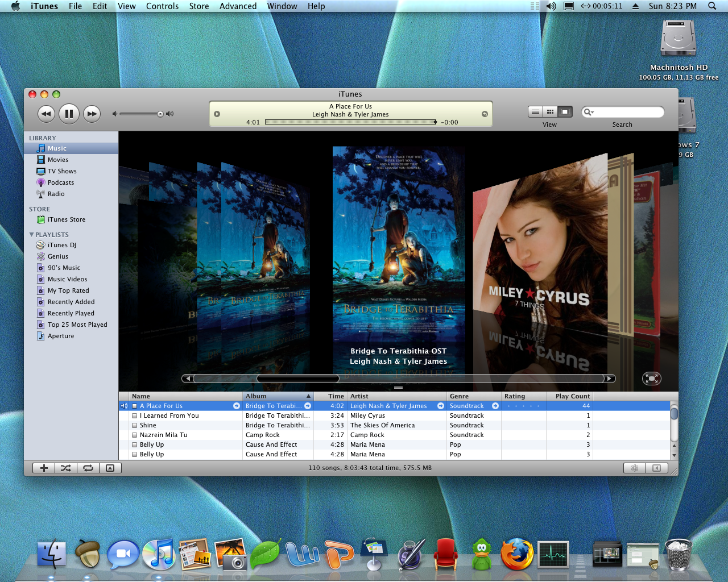Viewport: 728px width, 582px height.
Task: Open TV Shows library
Action: click(x=71, y=171)
